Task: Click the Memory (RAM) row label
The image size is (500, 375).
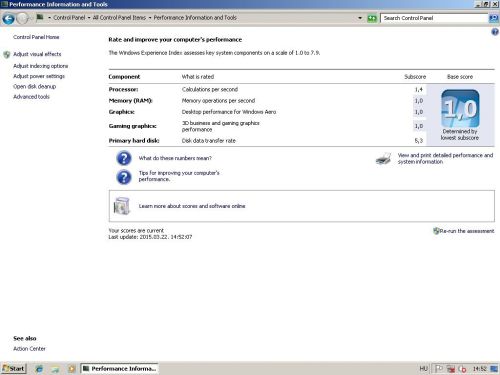Action: click(130, 101)
